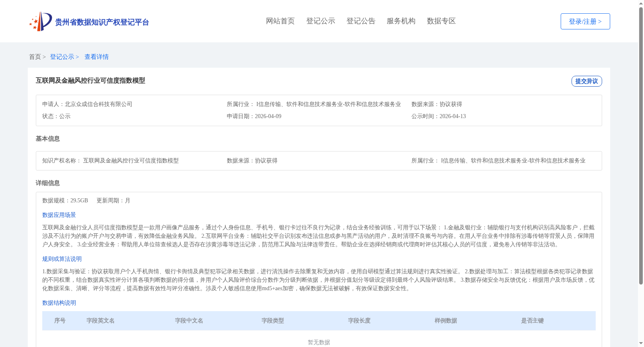Open the 登记公告 navigation item

361,21
